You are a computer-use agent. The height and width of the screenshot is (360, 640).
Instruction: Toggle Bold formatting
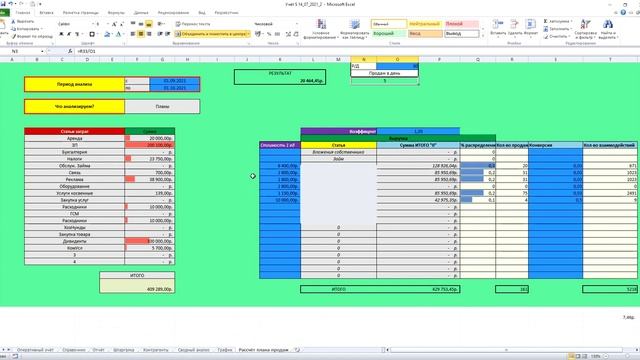pyautogui.click(x=62, y=34)
